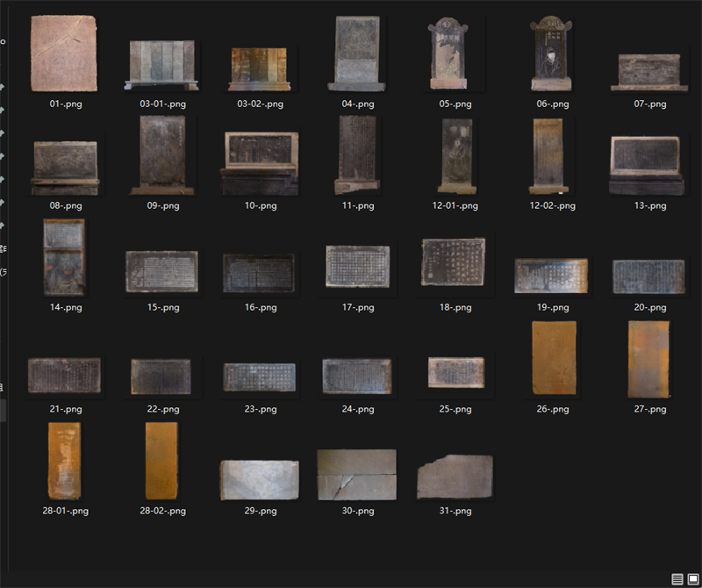Click the 20-.png file name label
The image size is (702, 588).
(650, 307)
